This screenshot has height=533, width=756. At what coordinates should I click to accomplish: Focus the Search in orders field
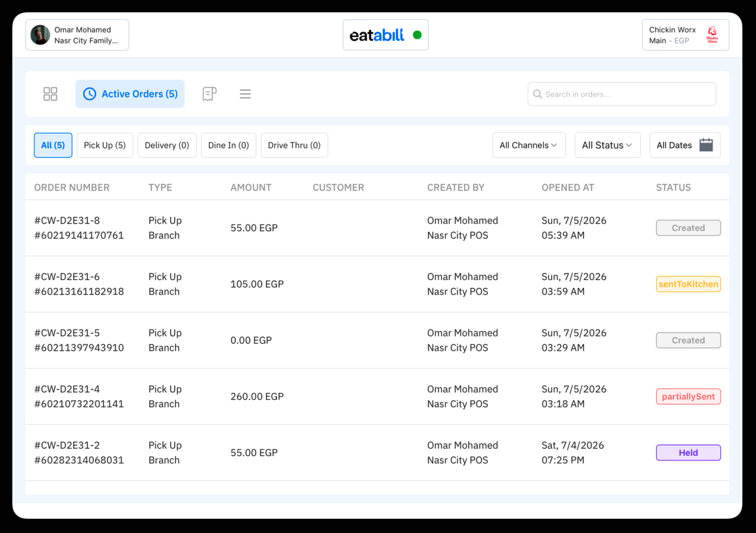[x=622, y=94]
